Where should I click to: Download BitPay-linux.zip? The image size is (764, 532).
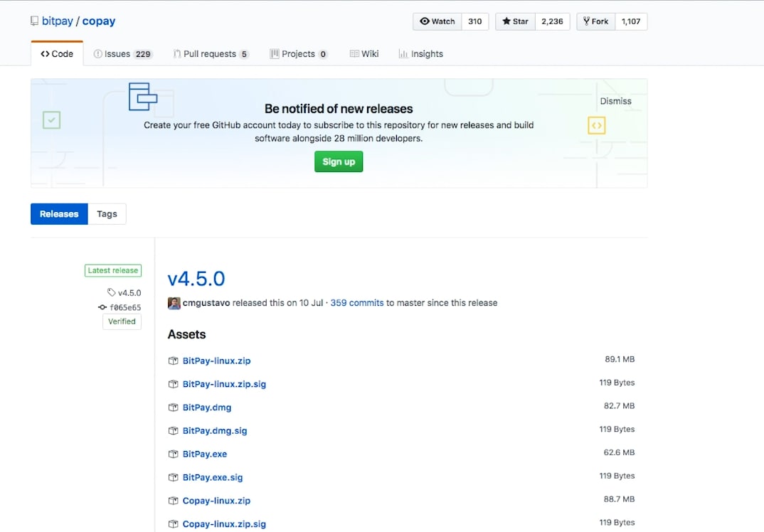[x=216, y=361]
